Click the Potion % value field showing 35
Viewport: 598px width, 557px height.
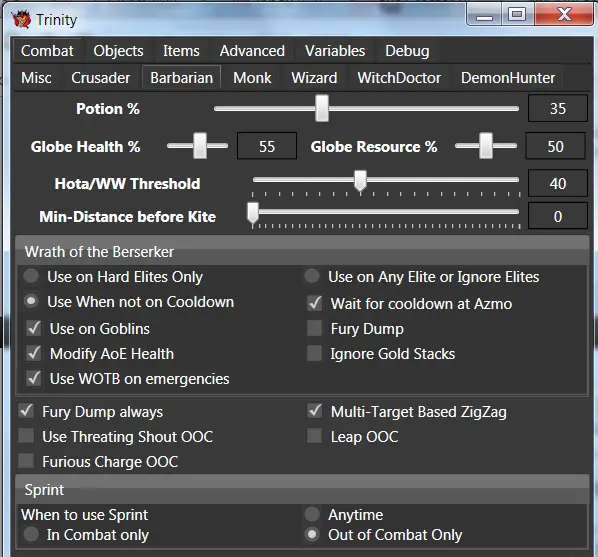[x=558, y=109]
